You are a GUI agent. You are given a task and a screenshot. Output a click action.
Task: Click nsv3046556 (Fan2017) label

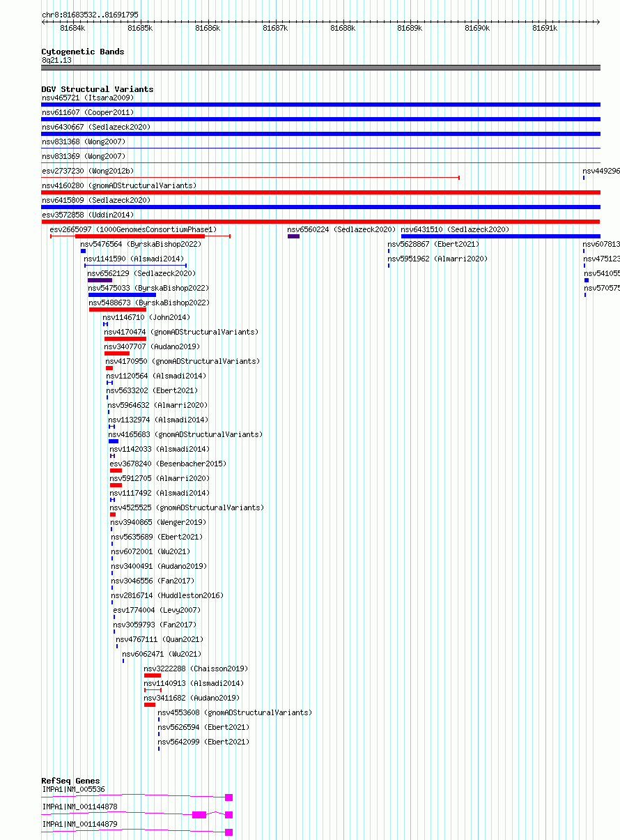pos(153,581)
